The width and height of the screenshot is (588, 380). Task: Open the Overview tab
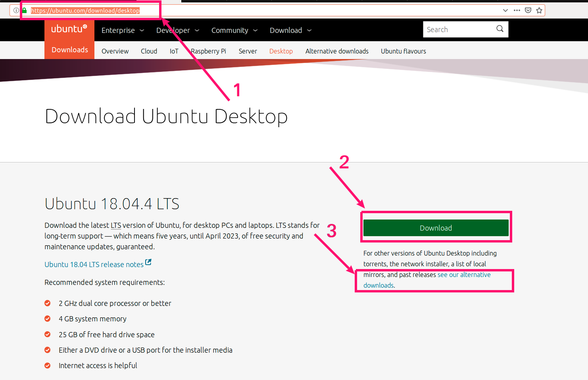pyautogui.click(x=115, y=51)
